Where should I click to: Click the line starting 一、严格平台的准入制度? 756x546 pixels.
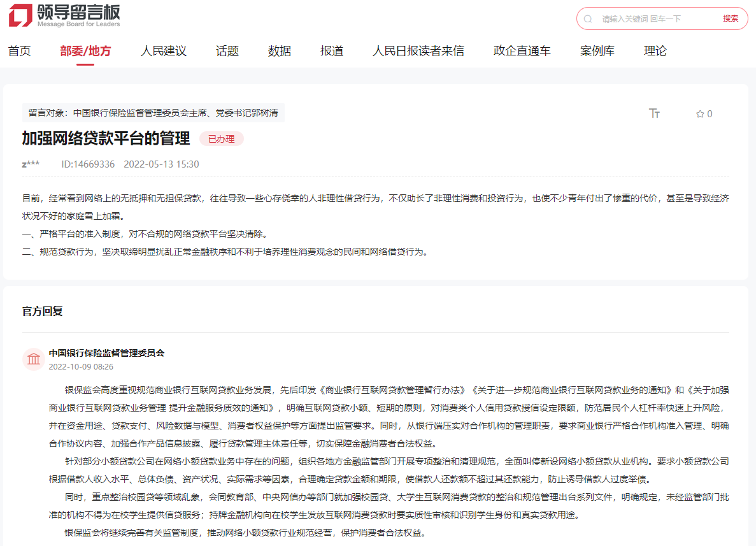tap(145, 234)
